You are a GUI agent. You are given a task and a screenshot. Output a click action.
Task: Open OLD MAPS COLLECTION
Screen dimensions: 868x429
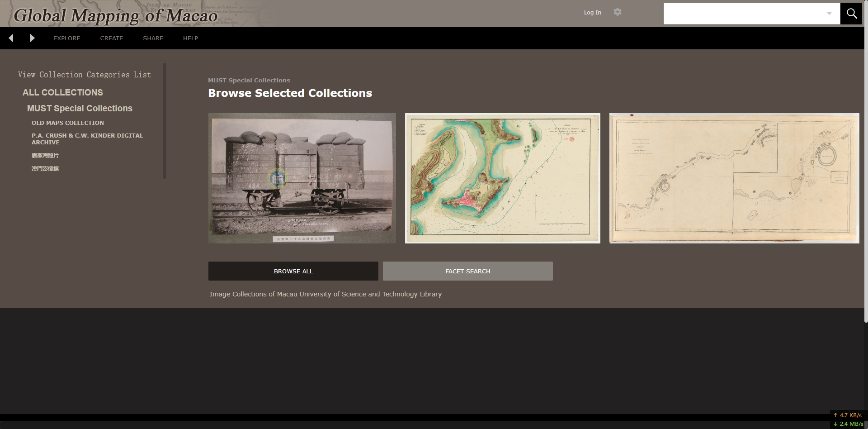pyautogui.click(x=68, y=123)
